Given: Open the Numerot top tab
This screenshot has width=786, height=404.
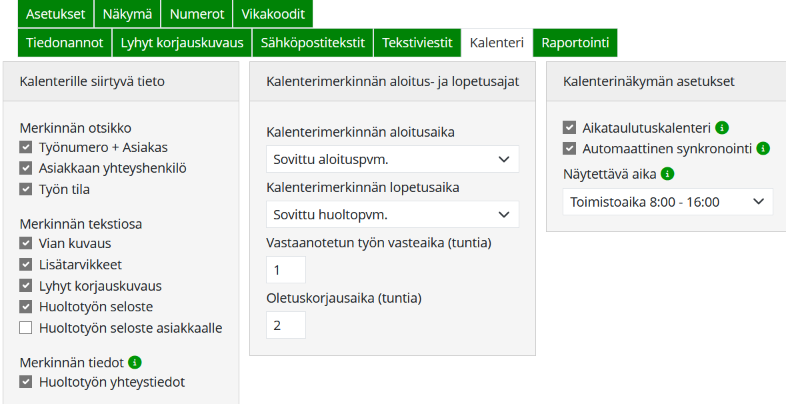Looking at the screenshot, I should click(196, 14).
